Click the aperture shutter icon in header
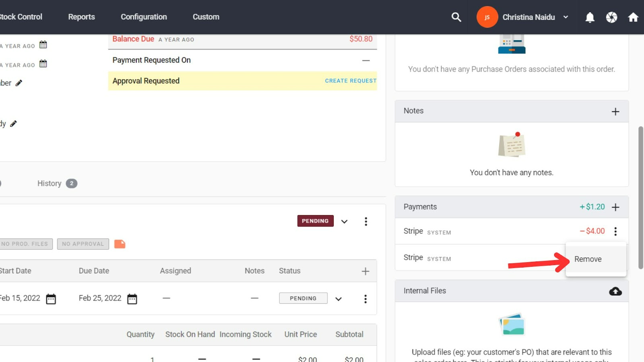644x362 pixels. (x=611, y=17)
